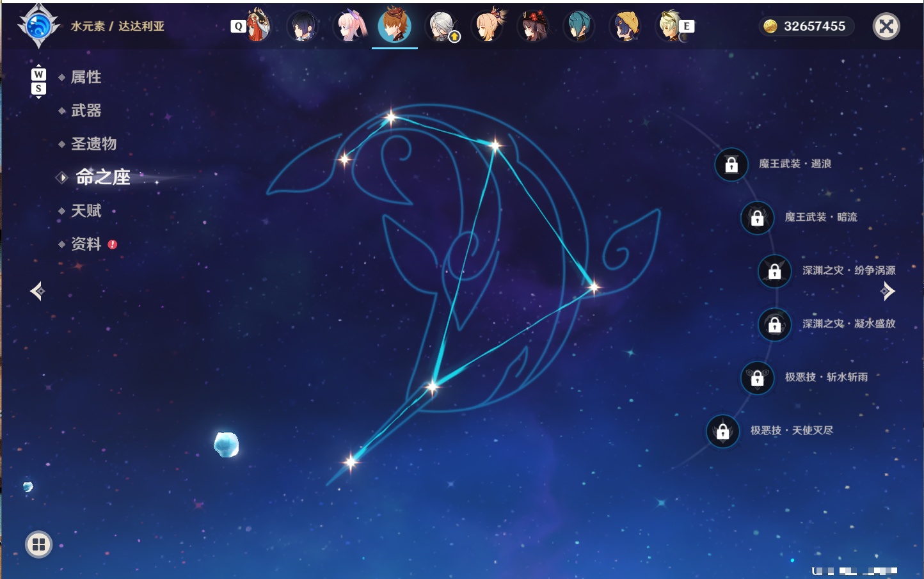Close the character screen with X button
Screen dimensions: 924x579
tap(887, 26)
